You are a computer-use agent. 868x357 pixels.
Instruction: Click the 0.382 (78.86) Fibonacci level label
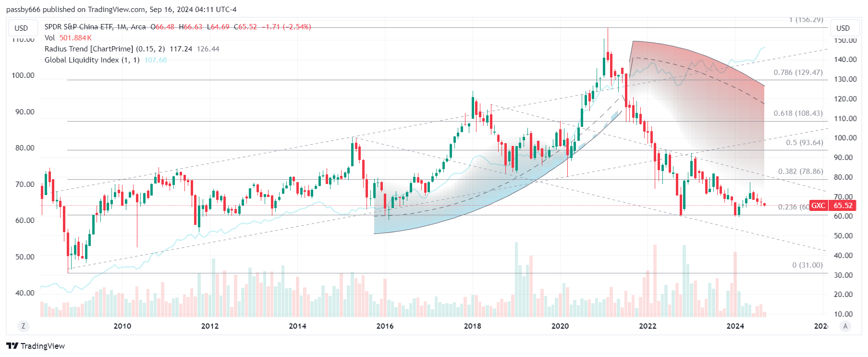pyautogui.click(x=801, y=172)
